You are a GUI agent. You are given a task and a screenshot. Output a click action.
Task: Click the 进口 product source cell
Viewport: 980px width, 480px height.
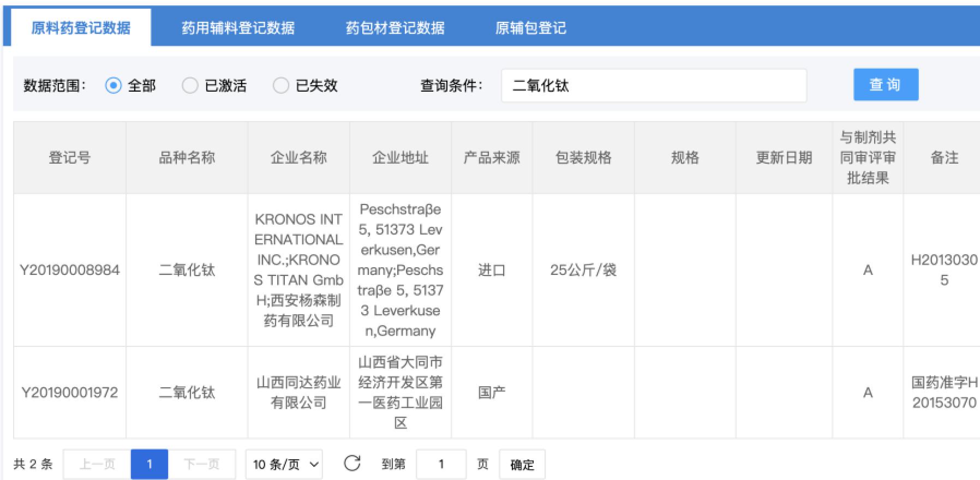492,270
